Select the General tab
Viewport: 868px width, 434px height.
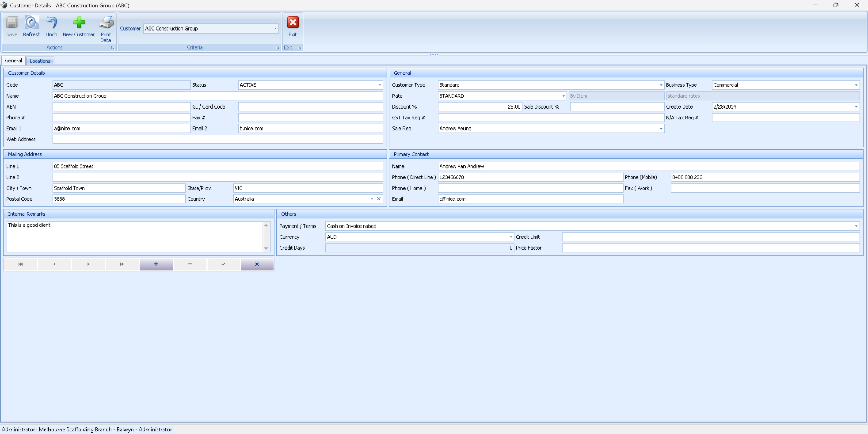14,61
